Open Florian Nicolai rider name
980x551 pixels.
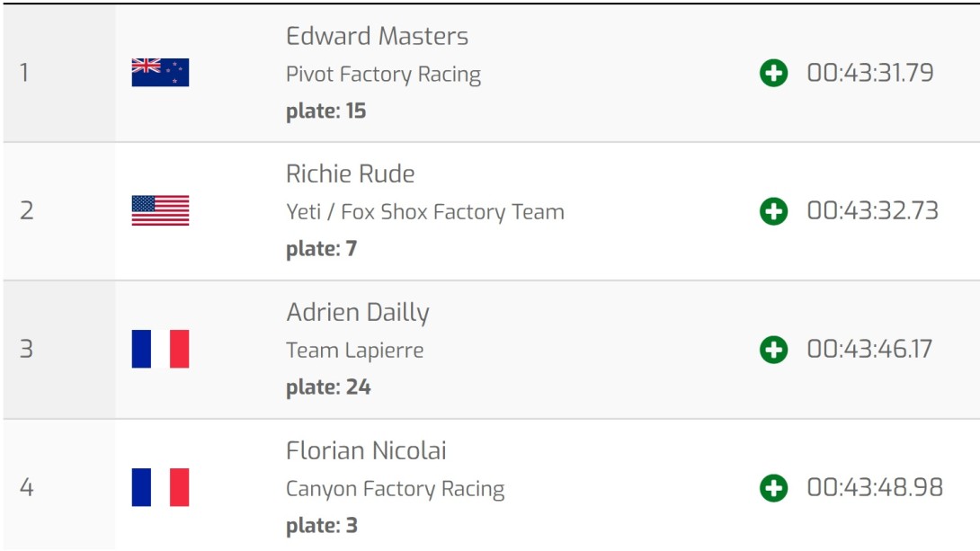[x=366, y=450]
